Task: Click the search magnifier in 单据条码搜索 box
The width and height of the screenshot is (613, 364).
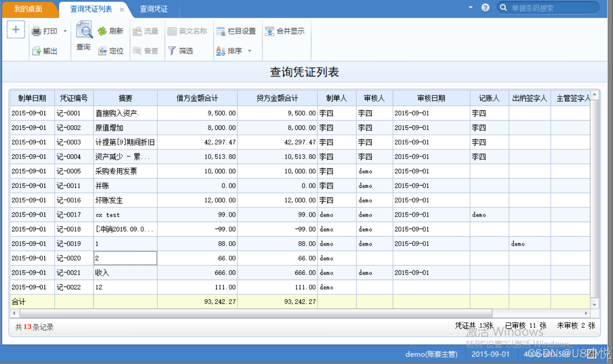Action: 503,8
